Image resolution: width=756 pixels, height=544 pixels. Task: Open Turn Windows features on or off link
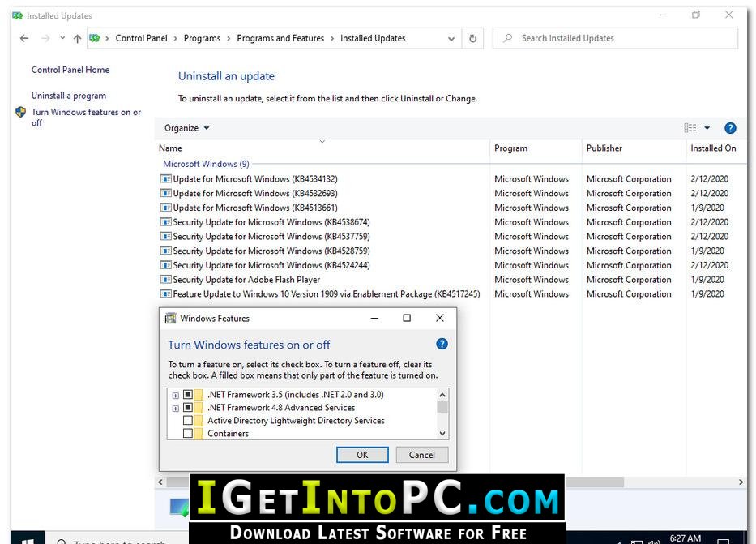pyautogui.click(x=87, y=118)
